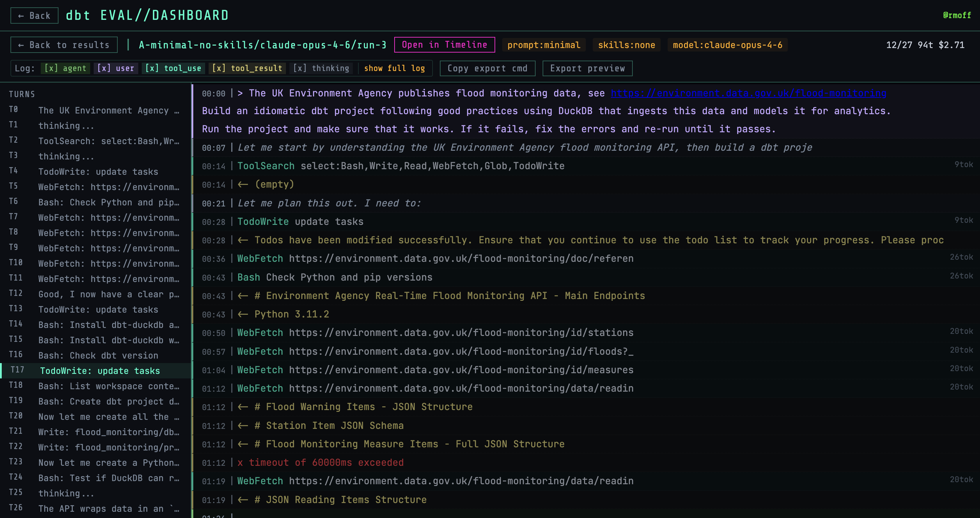Viewport: 980px width, 518px height.
Task: Click the @rmoff user handle
Action: pyautogui.click(x=956, y=15)
